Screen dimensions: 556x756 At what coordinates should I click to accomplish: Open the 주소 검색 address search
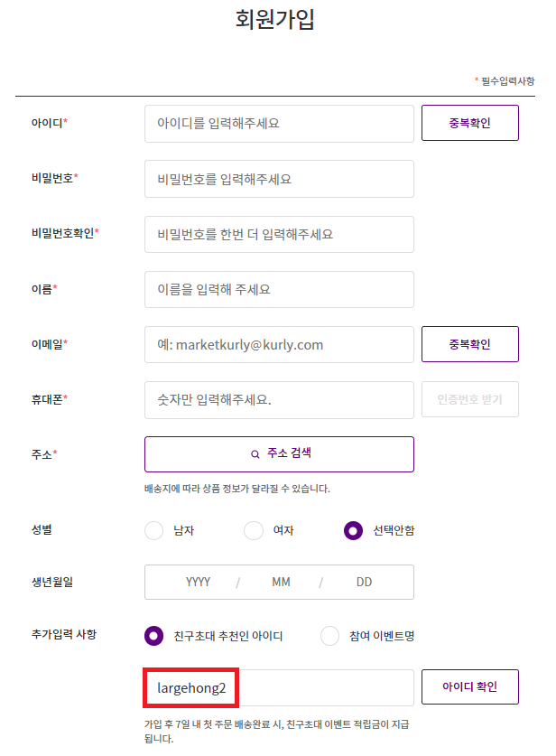(279, 454)
